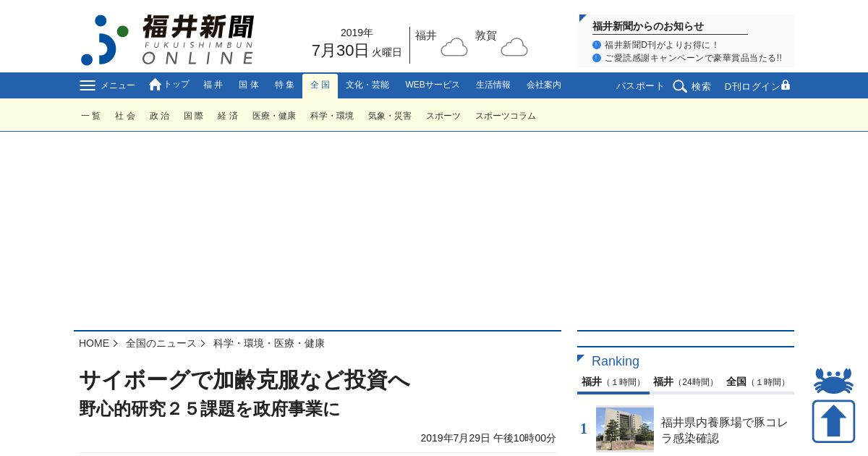The height and width of the screenshot is (456, 868).
Task: Open 文化・芸能 in the navigation bar
Action: [367, 85]
